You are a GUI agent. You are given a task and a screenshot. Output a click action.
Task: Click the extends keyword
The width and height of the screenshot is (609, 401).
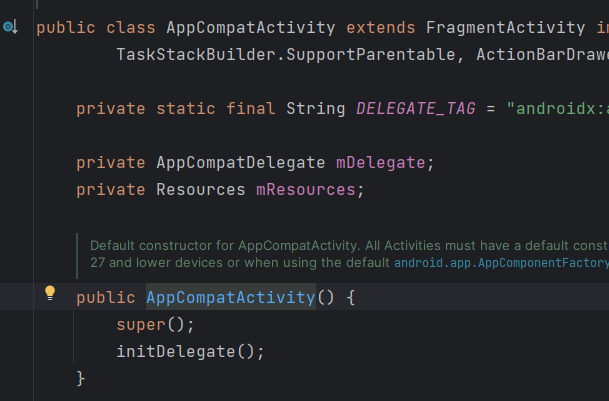381,28
